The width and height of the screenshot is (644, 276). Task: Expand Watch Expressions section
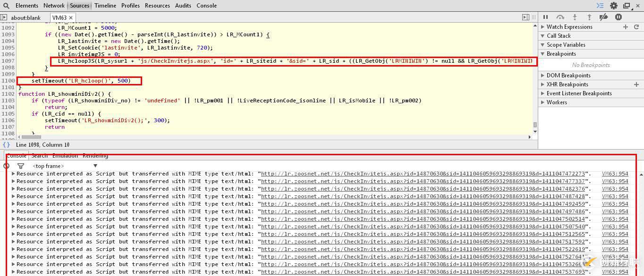[543, 27]
